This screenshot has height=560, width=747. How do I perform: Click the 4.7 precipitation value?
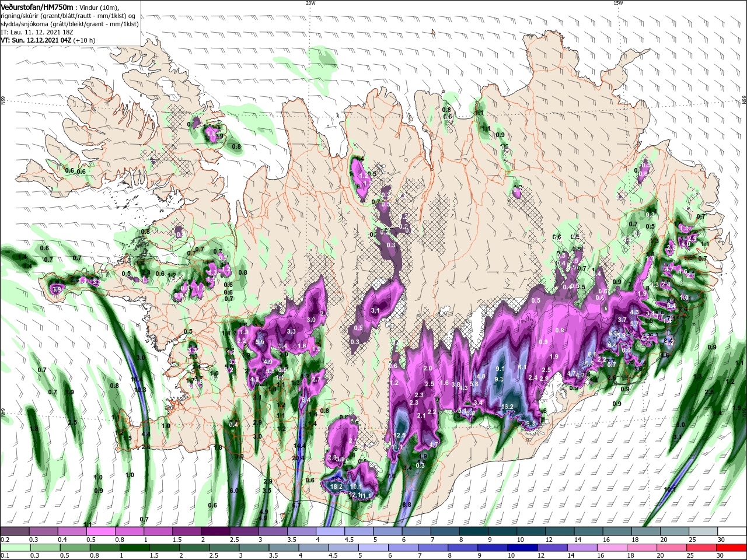pos(434,444)
